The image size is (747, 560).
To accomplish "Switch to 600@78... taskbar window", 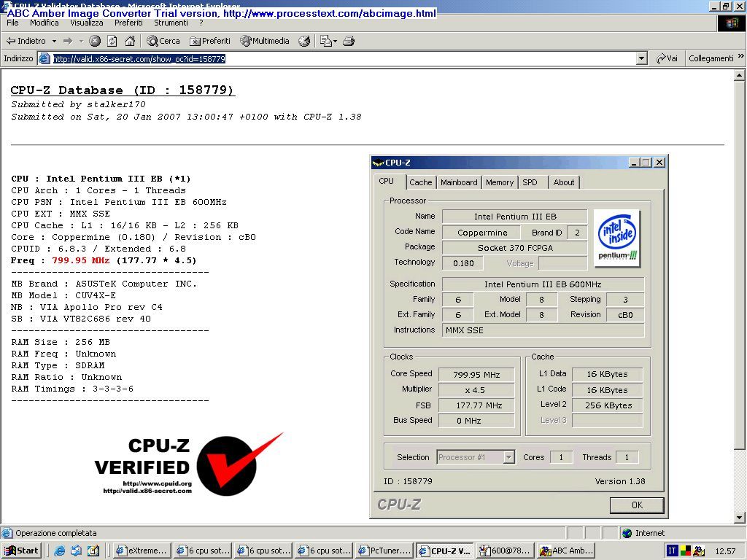I will click(505, 551).
